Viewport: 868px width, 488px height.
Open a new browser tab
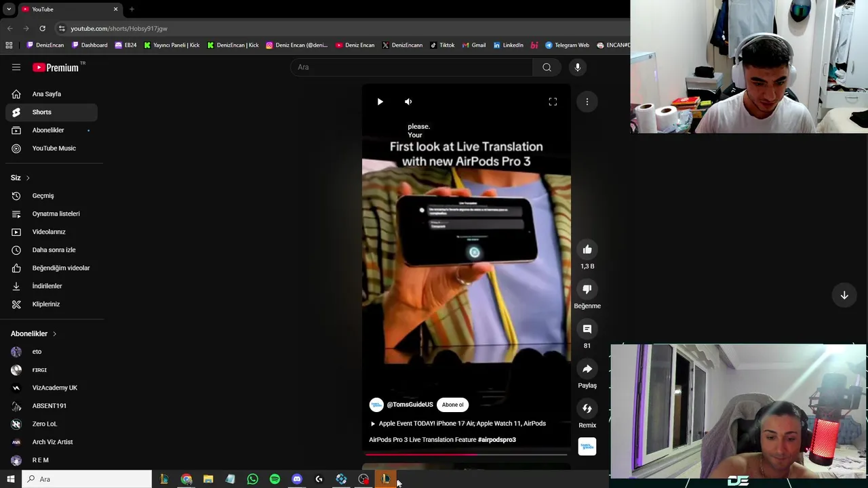132,9
